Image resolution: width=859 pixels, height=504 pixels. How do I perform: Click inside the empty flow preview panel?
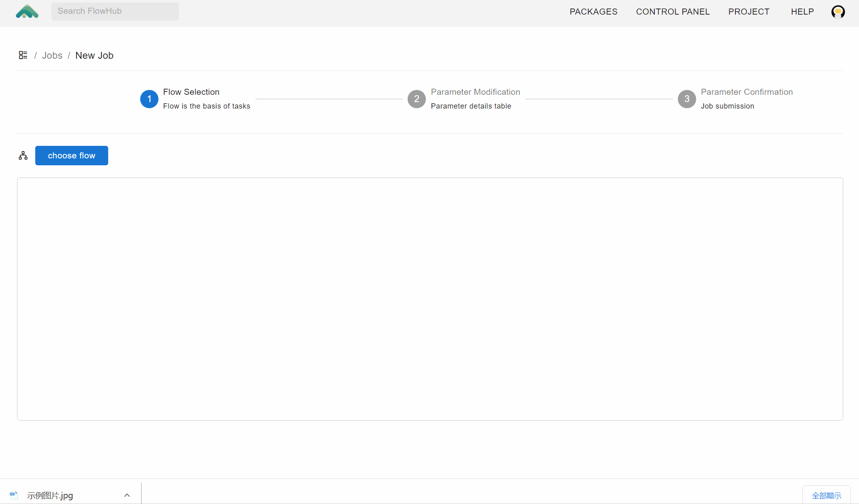tap(430, 299)
